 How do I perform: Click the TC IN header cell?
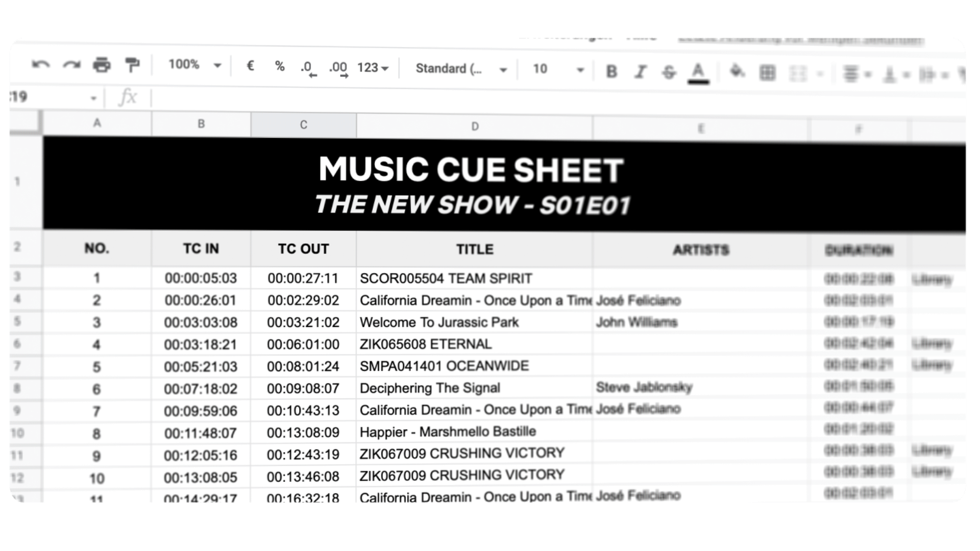201,248
